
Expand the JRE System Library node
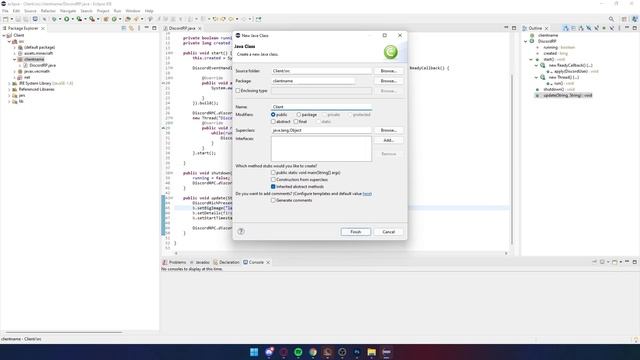coord(9,83)
